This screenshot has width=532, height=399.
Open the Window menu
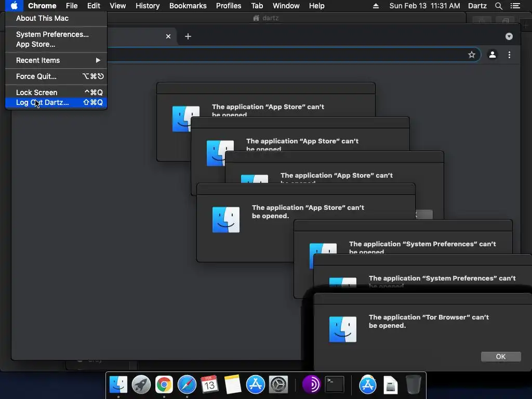[286, 6]
